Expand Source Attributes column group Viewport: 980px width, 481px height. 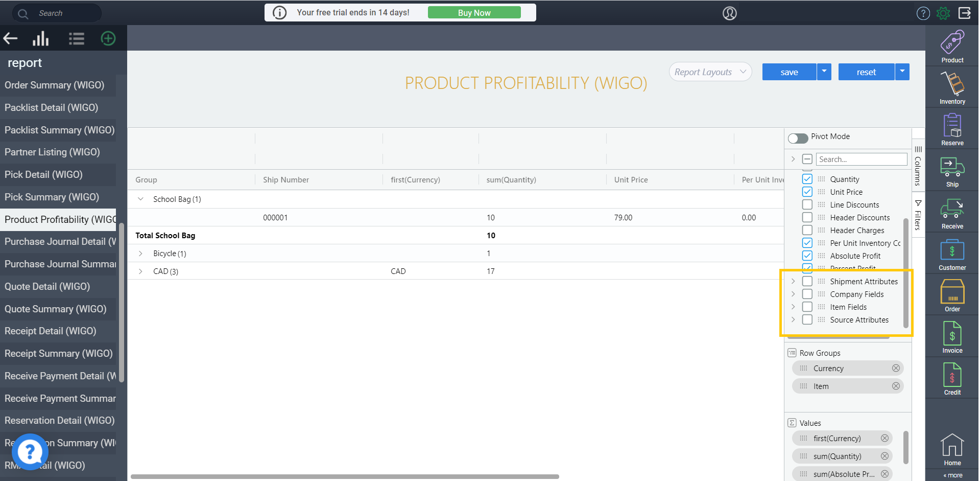point(793,319)
